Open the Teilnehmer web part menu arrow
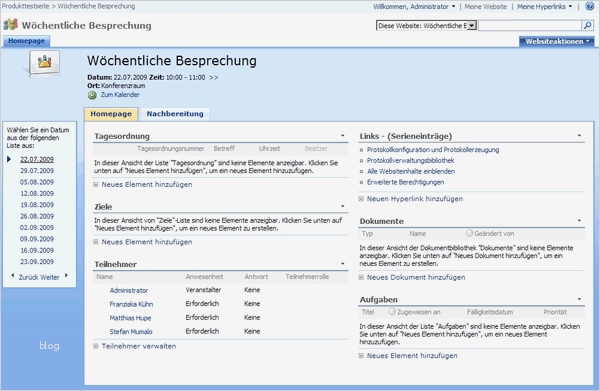600x391 pixels. pyautogui.click(x=342, y=264)
